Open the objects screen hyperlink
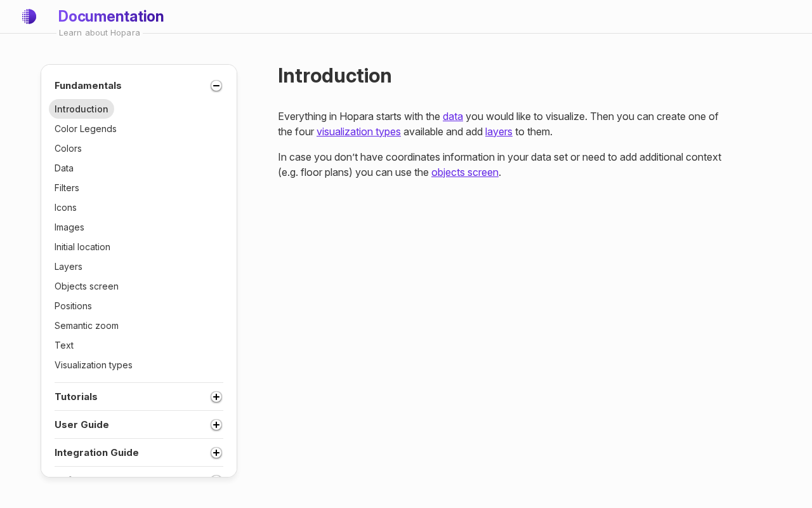The width and height of the screenshot is (812, 508). click(x=465, y=172)
